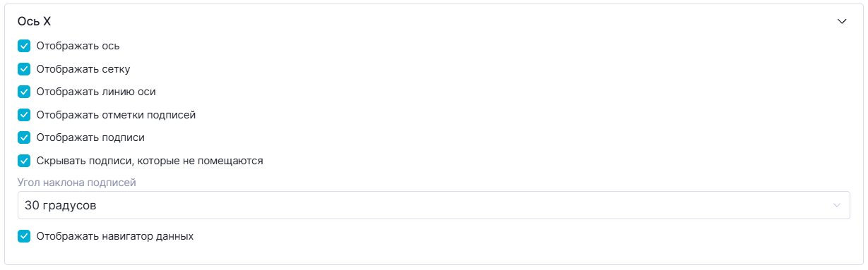Uncheck the Отображать ось checkbox
Image resolution: width=868 pixels, height=270 pixels.
click(24, 46)
